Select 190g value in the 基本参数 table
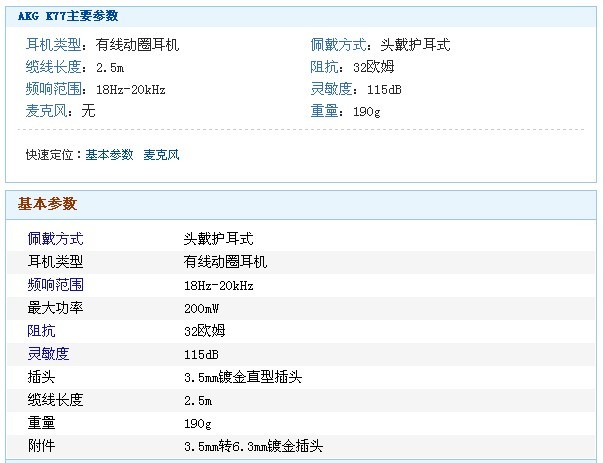The height and width of the screenshot is (463, 603). tap(198, 424)
